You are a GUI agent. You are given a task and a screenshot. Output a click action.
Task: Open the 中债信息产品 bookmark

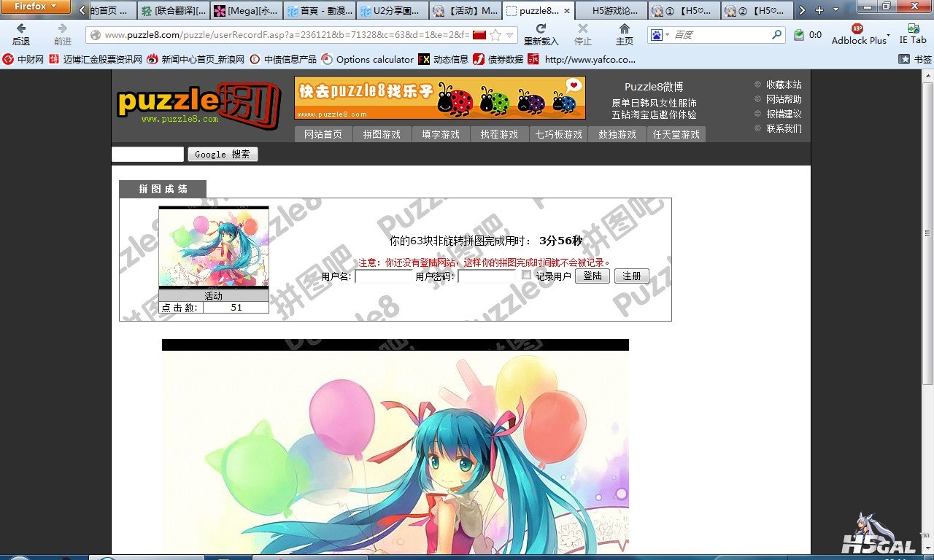click(283, 59)
